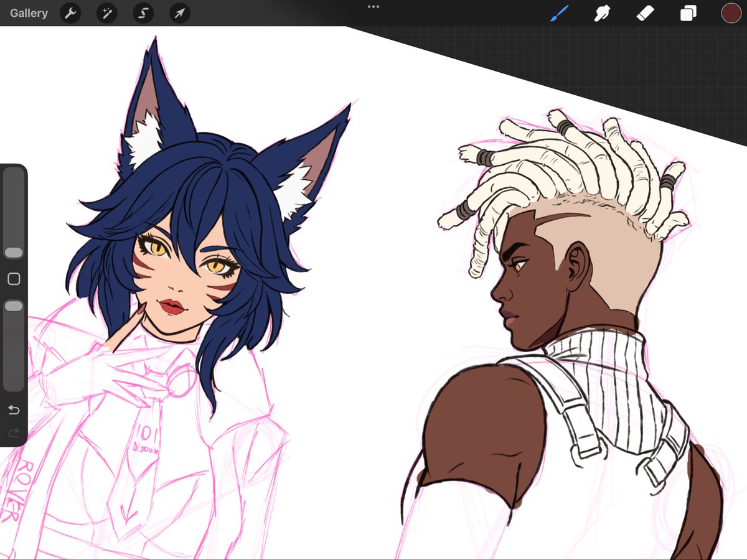Open the Actions menu with the wrench icon

[x=70, y=13]
